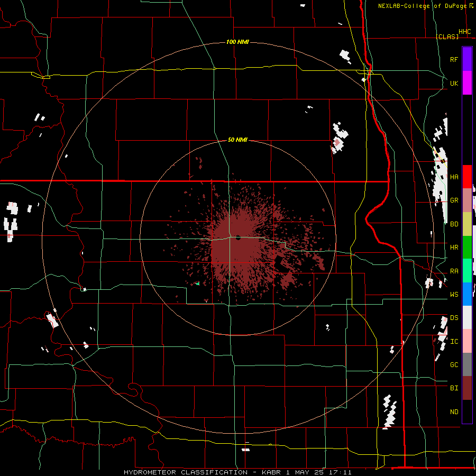Click the 'NEXLAB-College of DuPage' credit text
The height and width of the screenshot is (476, 476).
(x=422, y=6)
